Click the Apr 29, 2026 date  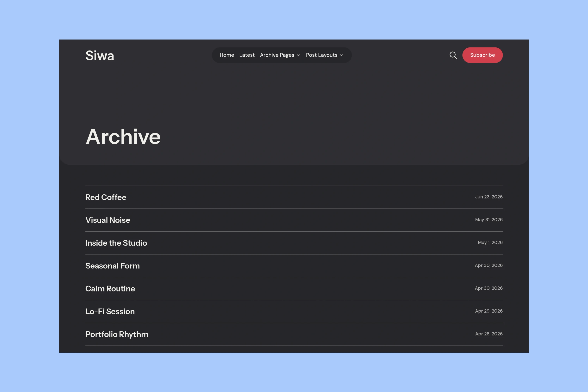point(489,311)
